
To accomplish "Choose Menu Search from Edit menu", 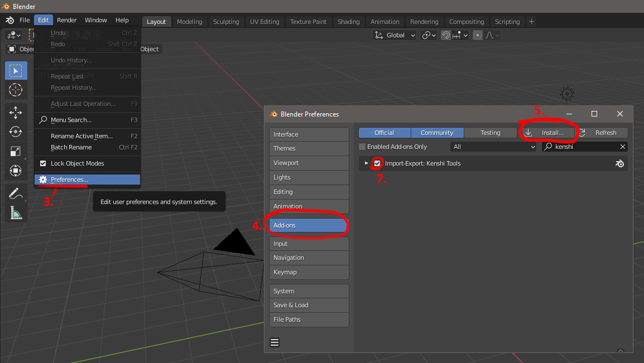I will tap(88, 120).
